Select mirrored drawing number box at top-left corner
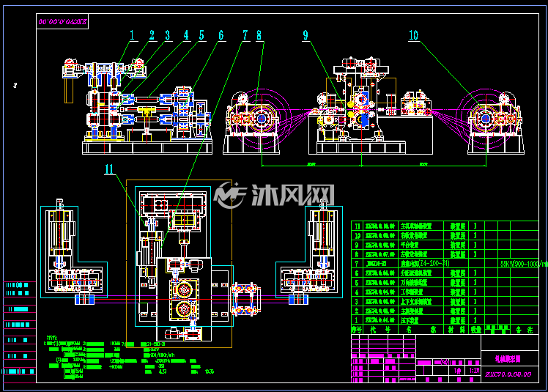 pos(62,22)
